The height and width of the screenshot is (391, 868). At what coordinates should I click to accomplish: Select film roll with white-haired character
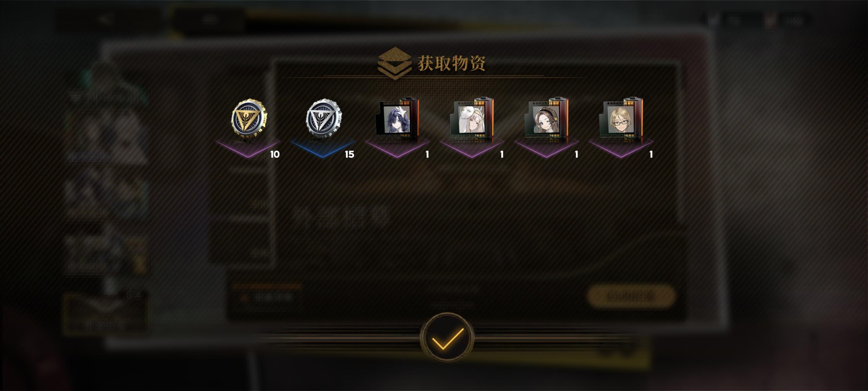pyautogui.click(x=472, y=118)
